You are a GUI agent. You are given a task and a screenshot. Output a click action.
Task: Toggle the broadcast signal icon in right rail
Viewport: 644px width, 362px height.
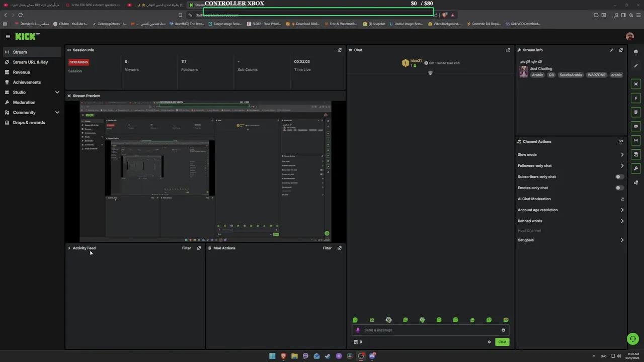636,140
